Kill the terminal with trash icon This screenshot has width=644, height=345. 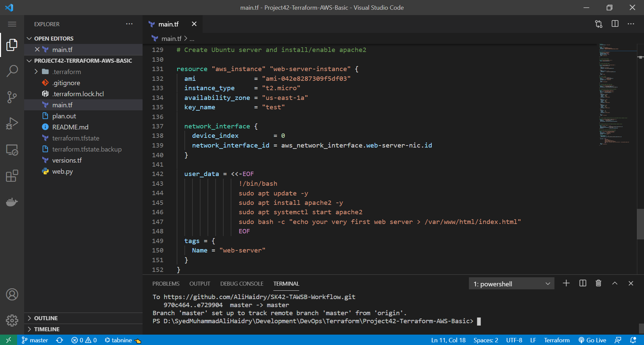tap(598, 283)
